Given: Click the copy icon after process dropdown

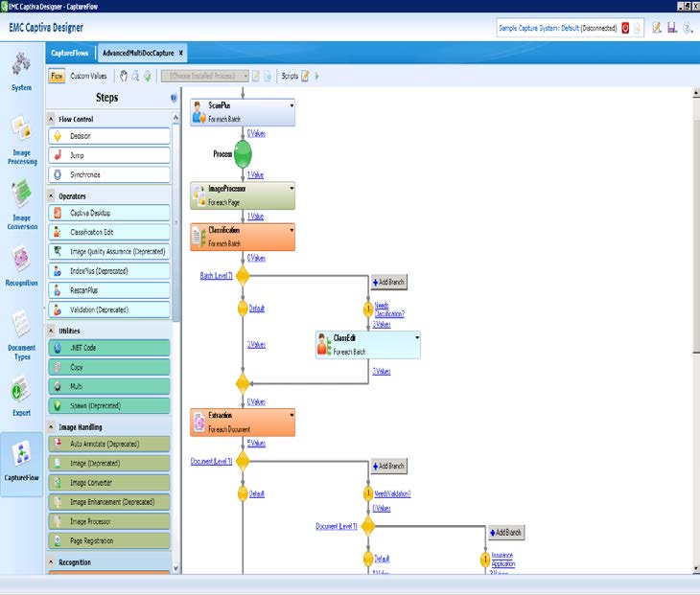Looking at the screenshot, I should click(268, 76).
